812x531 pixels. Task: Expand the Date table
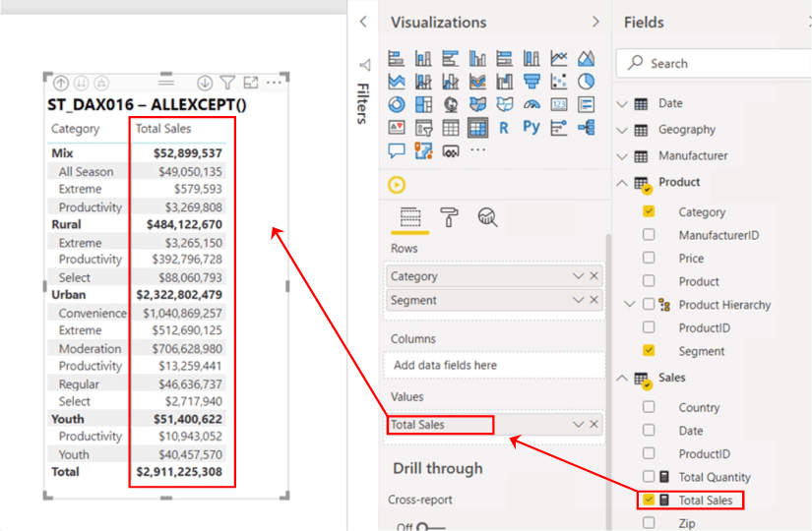(x=622, y=104)
